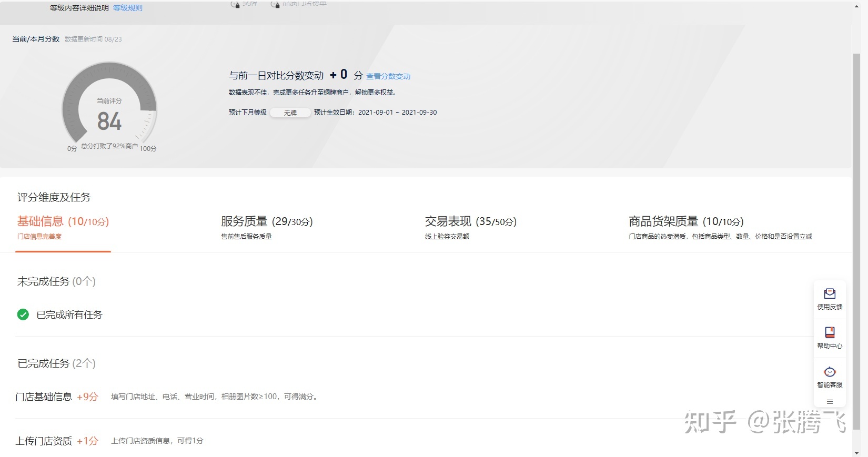Click the 线上验券交易额 subtitle
The image size is (868, 457).
coord(447,237)
